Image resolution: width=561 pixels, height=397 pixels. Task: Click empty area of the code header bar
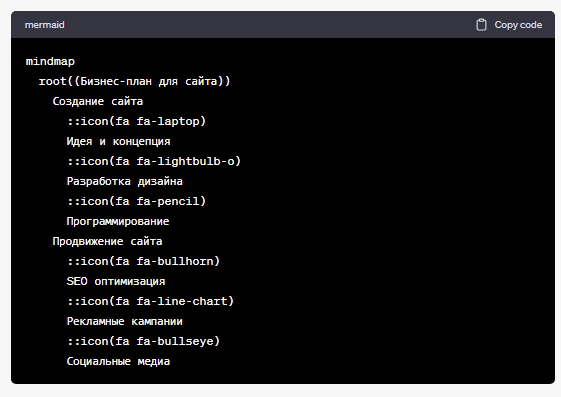[x=268, y=25]
